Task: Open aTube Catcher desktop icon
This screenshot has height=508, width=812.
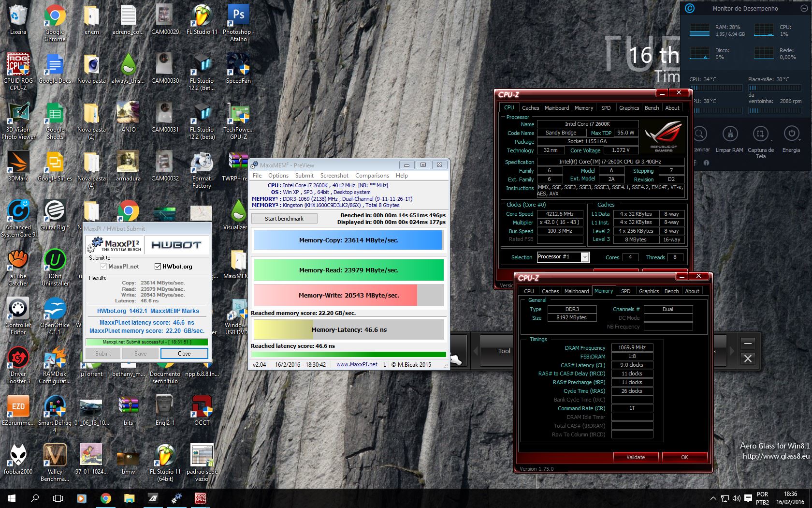Action: [x=18, y=267]
